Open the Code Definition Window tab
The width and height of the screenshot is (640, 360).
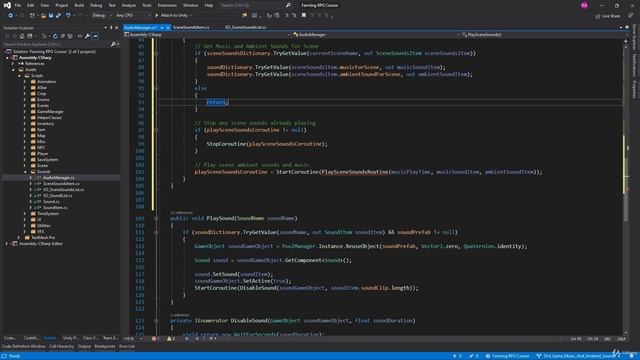[23, 347]
